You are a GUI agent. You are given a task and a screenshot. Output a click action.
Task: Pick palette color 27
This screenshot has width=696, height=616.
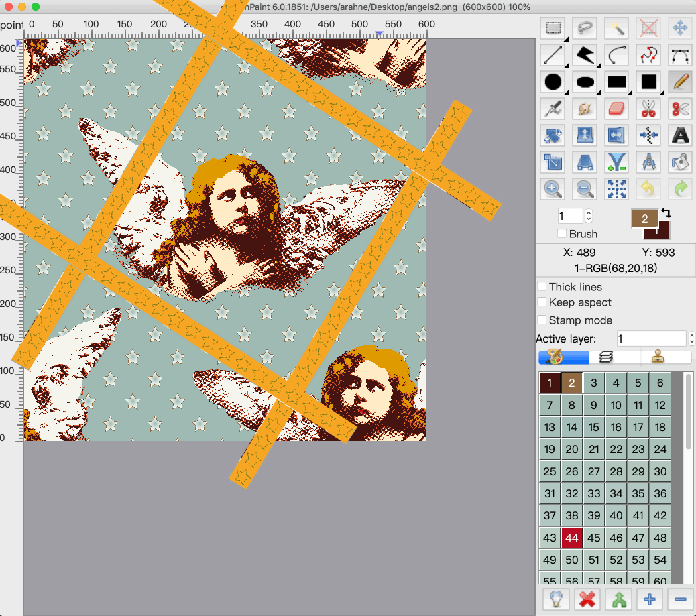tap(594, 471)
